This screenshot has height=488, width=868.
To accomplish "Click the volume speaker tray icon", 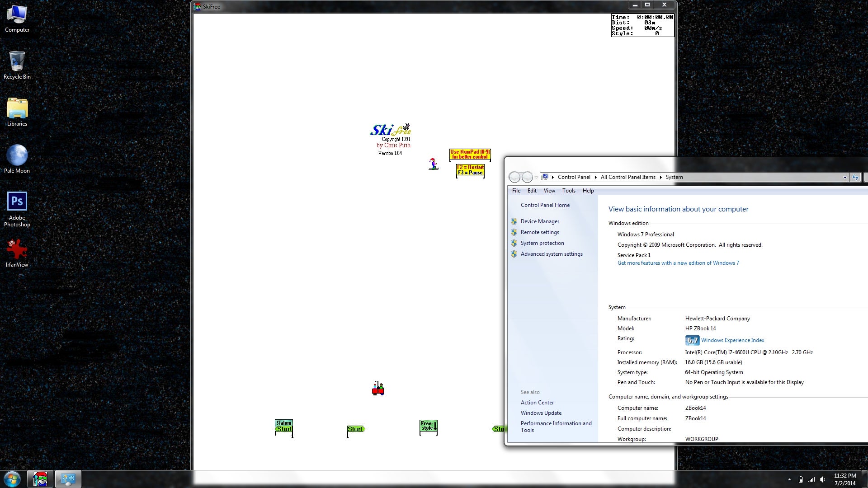I will click(x=822, y=479).
